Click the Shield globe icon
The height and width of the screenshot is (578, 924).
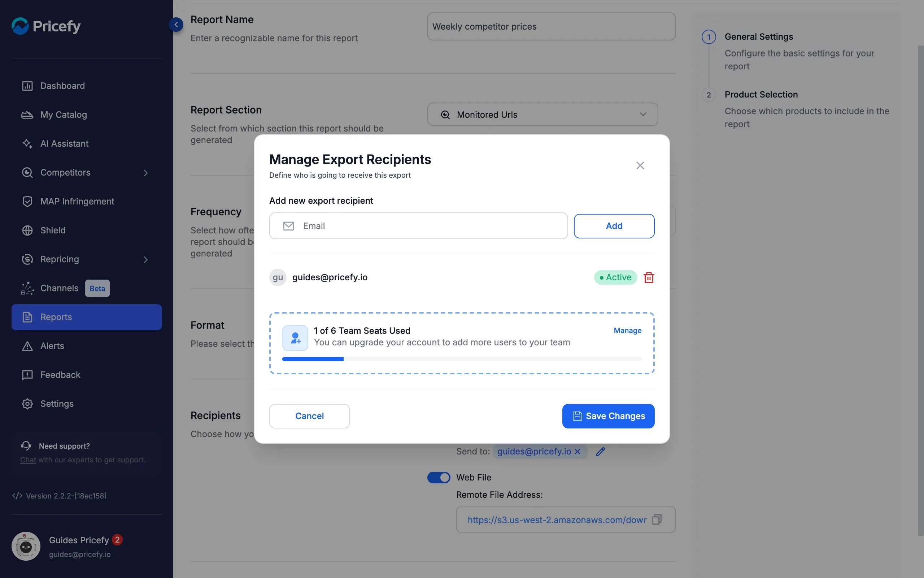[x=27, y=230]
